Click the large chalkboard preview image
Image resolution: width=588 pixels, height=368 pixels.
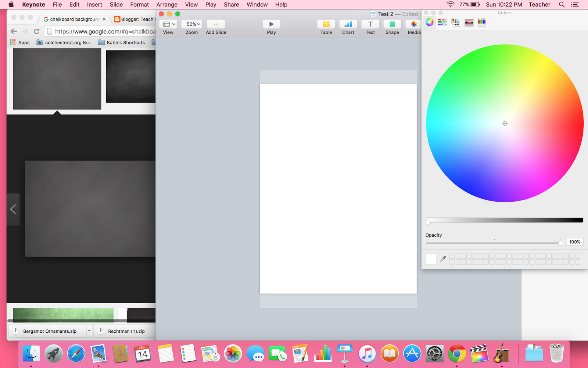90,209
